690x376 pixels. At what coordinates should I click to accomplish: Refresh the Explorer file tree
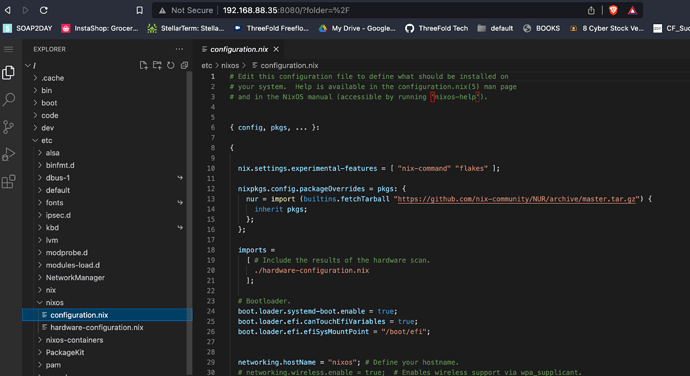point(171,65)
